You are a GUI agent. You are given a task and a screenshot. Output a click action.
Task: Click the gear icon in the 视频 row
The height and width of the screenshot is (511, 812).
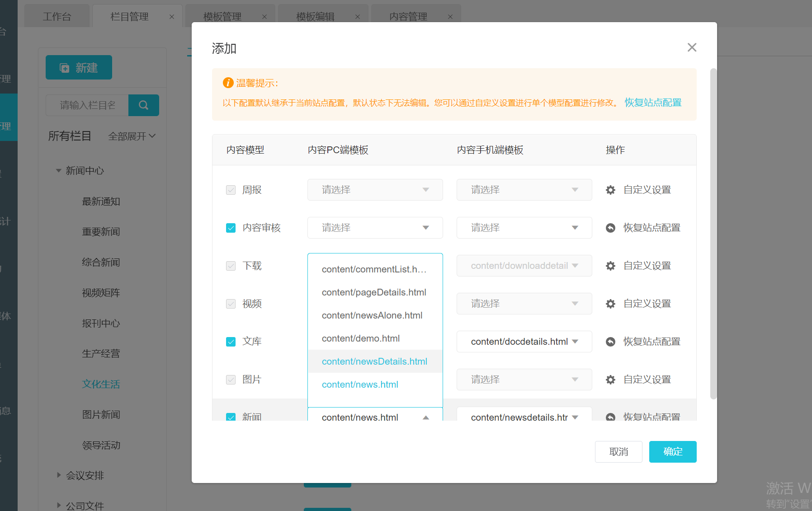610,304
